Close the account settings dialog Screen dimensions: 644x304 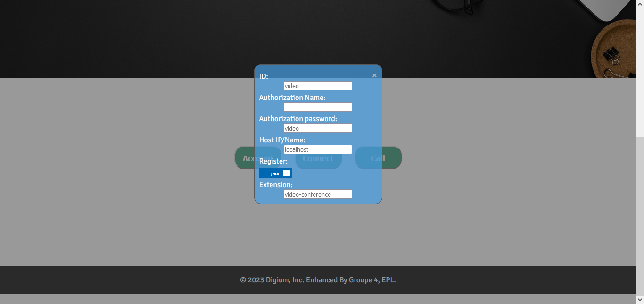tap(374, 75)
